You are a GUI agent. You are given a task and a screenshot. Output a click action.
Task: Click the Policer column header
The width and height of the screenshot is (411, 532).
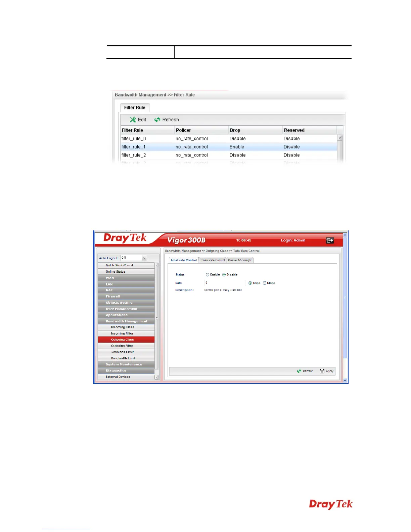[202, 130]
